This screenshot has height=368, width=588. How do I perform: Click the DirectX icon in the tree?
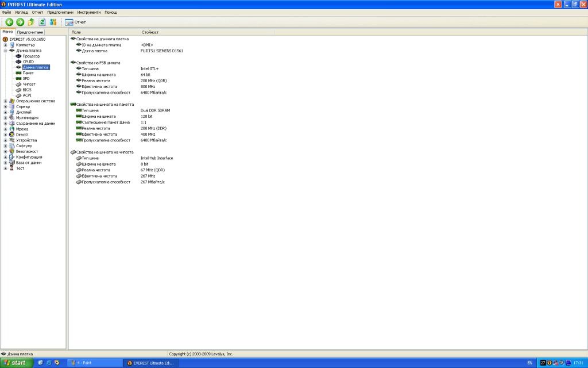[x=12, y=135]
